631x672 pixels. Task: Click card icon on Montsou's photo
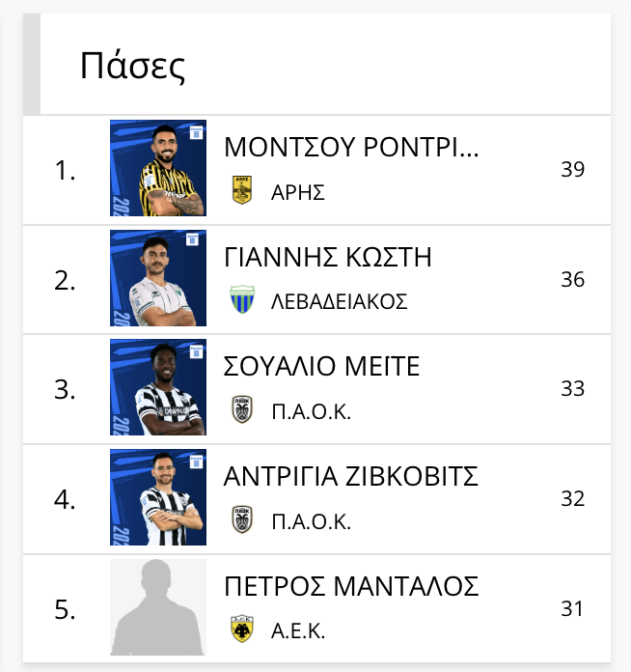pos(196,131)
